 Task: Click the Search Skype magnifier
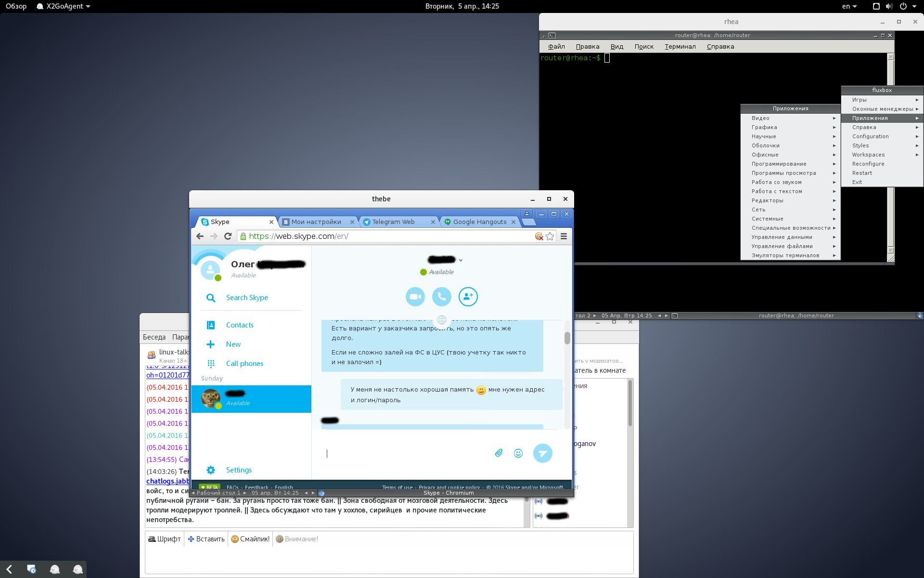click(211, 298)
